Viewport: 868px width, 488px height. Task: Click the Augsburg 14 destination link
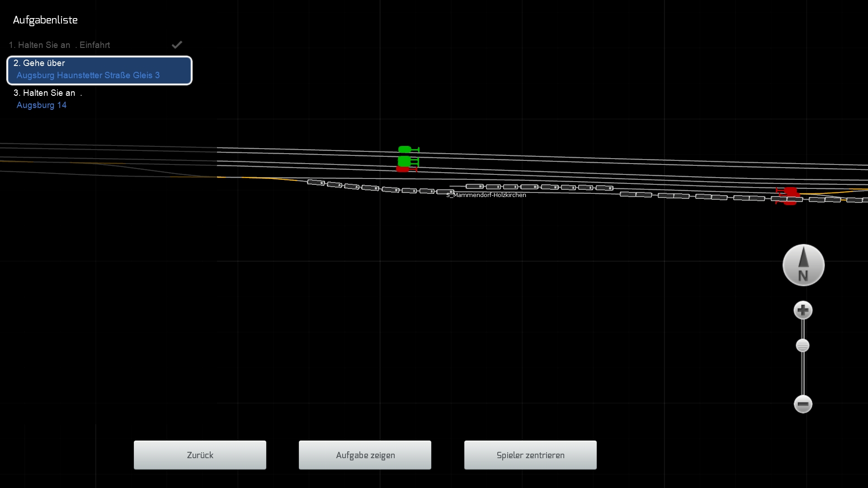point(42,105)
